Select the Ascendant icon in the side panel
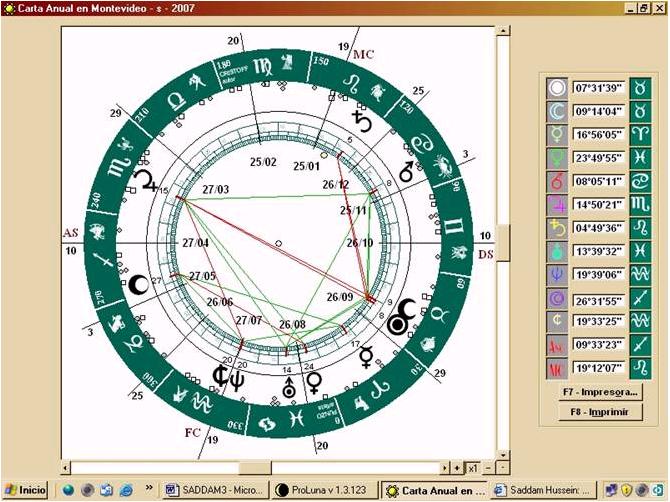This screenshot has width=670, height=502. tap(556, 343)
